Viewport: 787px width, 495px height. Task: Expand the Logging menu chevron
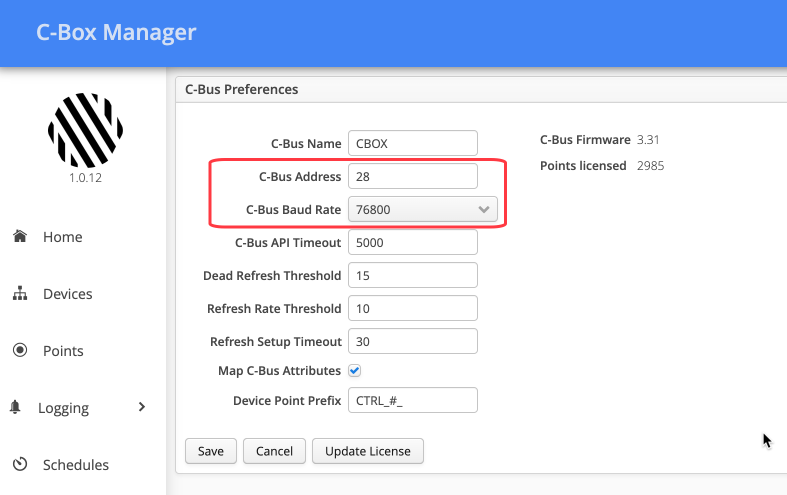[x=142, y=407]
